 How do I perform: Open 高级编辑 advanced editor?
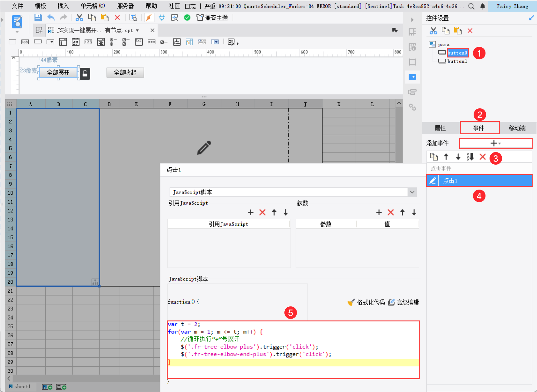tap(403, 302)
